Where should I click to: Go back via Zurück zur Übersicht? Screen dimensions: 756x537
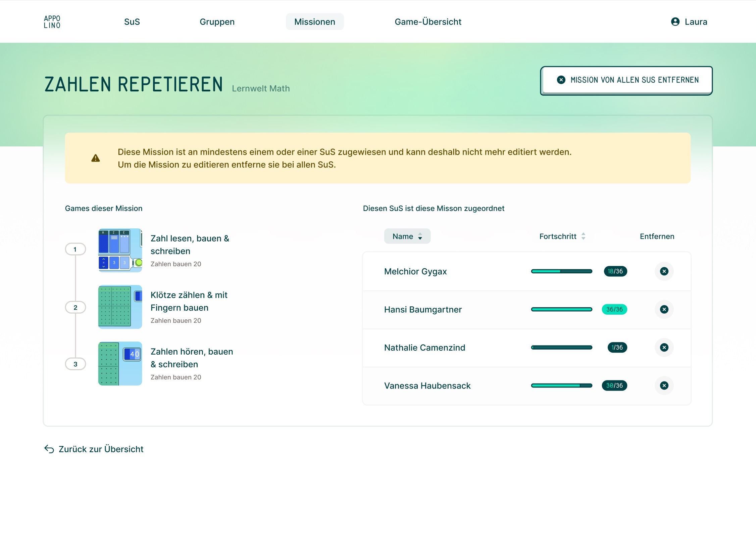[x=101, y=449]
